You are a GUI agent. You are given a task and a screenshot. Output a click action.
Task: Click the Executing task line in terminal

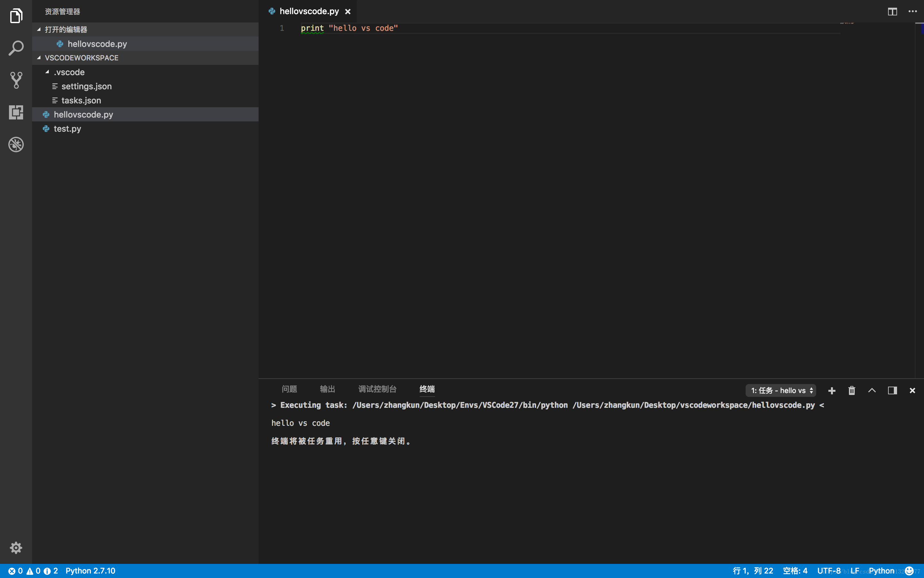tap(548, 405)
